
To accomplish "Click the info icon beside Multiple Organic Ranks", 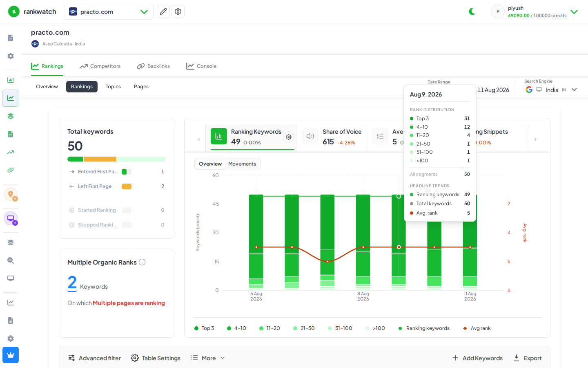I will [x=142, y=262].
